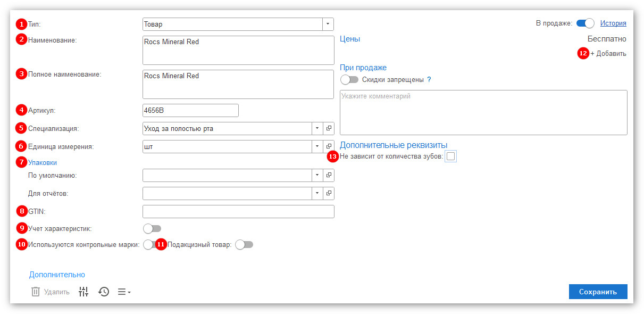644x314 pixels.
Task: Click the GTIN input field
Action: (238, 211)
